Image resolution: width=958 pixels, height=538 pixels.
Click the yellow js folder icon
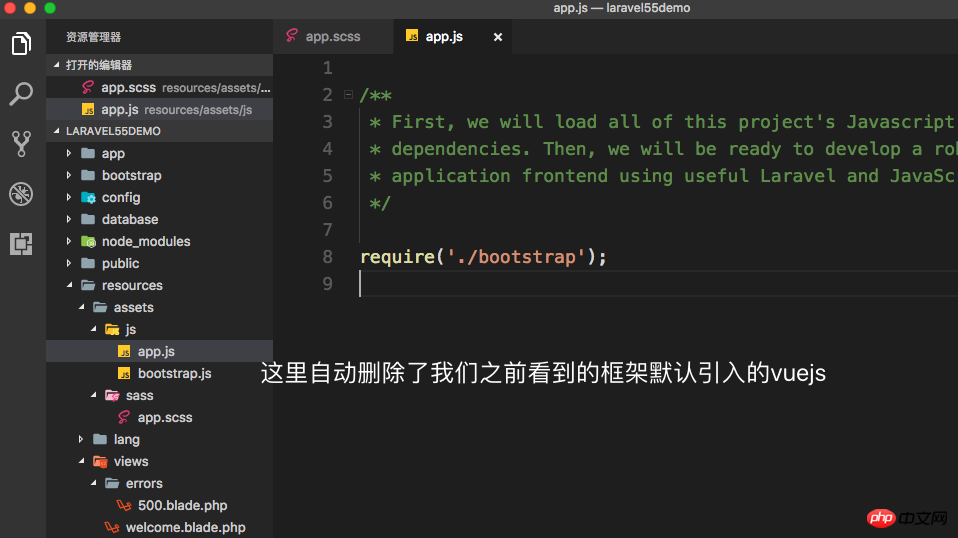coord(112,330)
